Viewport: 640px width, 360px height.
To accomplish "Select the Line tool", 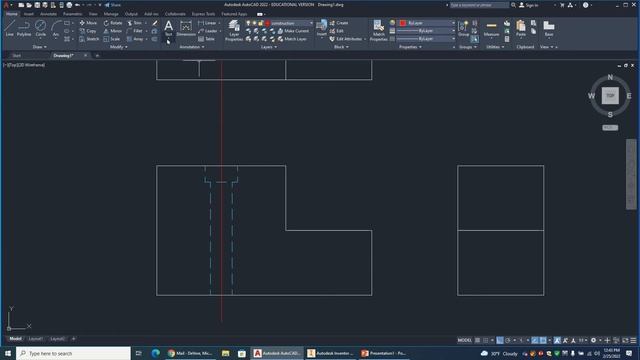I will pyautogui.click(x=9, y=29).
